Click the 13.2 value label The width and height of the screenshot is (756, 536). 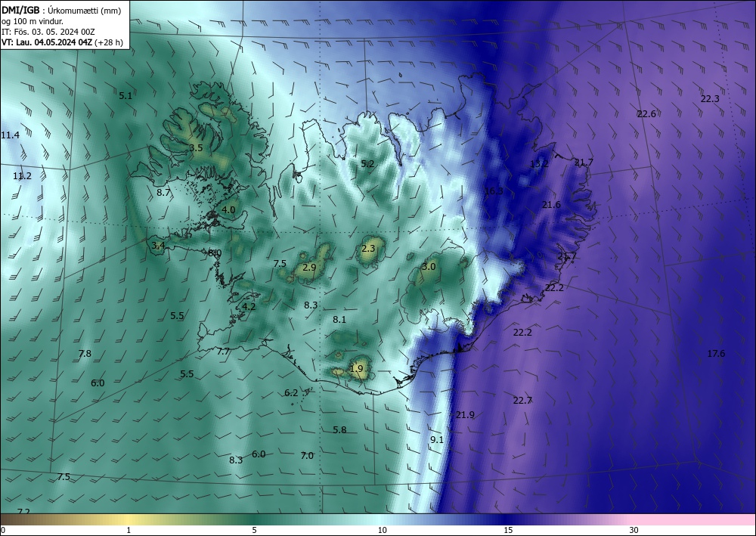(x=539, y=164)
